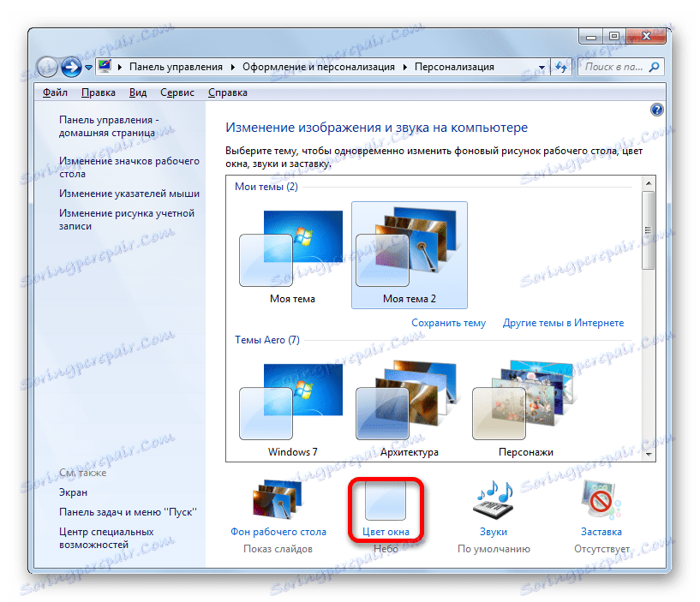Expand arrow after Панель управления breadcrumb

coord(232,67)
